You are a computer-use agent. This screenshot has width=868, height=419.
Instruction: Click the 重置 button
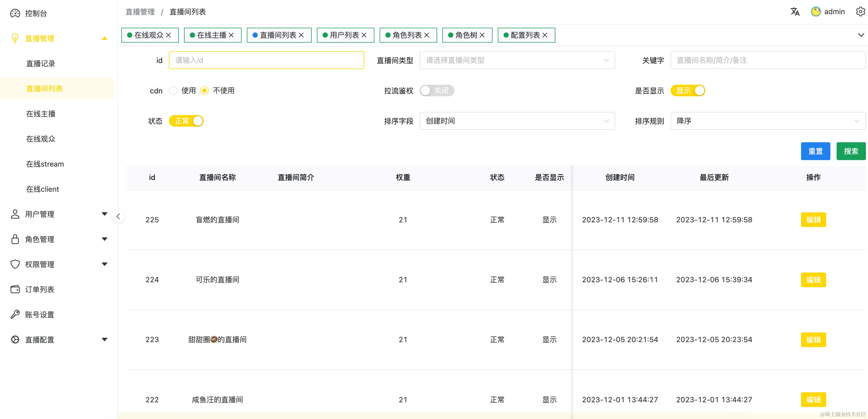(x=815, y=151)
